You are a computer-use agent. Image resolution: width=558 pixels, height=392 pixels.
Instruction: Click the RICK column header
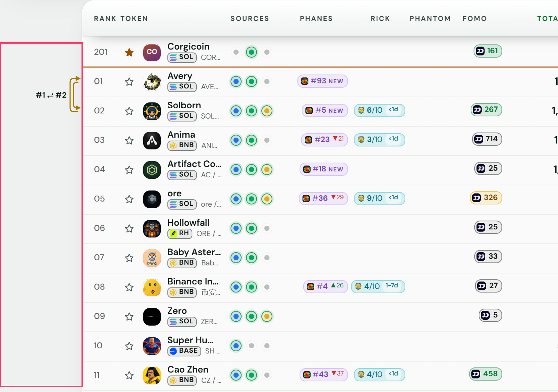coord(380,19)
